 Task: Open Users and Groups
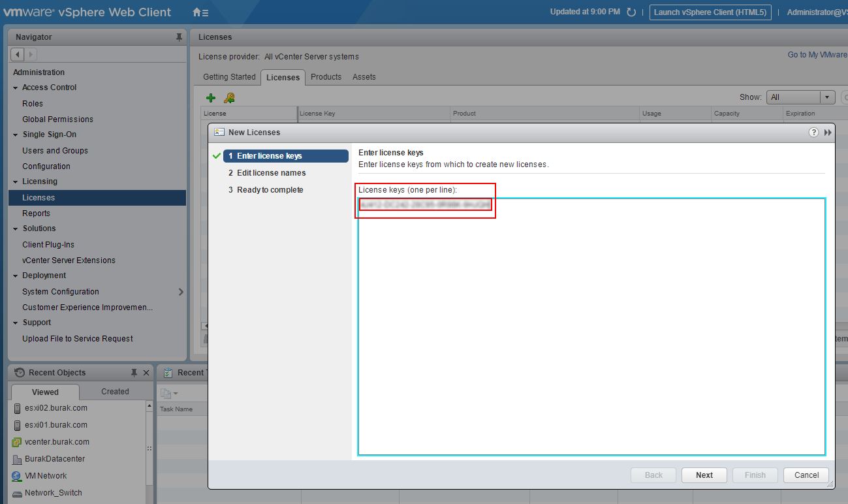point(55,151)
